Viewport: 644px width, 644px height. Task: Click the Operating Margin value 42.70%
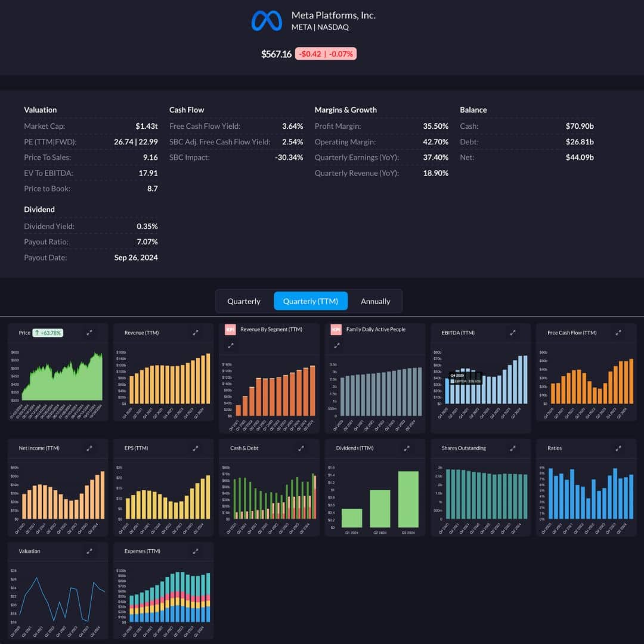436,142
